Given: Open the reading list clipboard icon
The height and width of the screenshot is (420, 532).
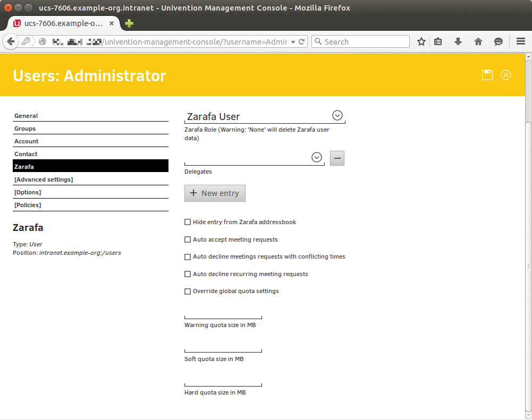Looking at the screenshot, I should pos(438,41).
